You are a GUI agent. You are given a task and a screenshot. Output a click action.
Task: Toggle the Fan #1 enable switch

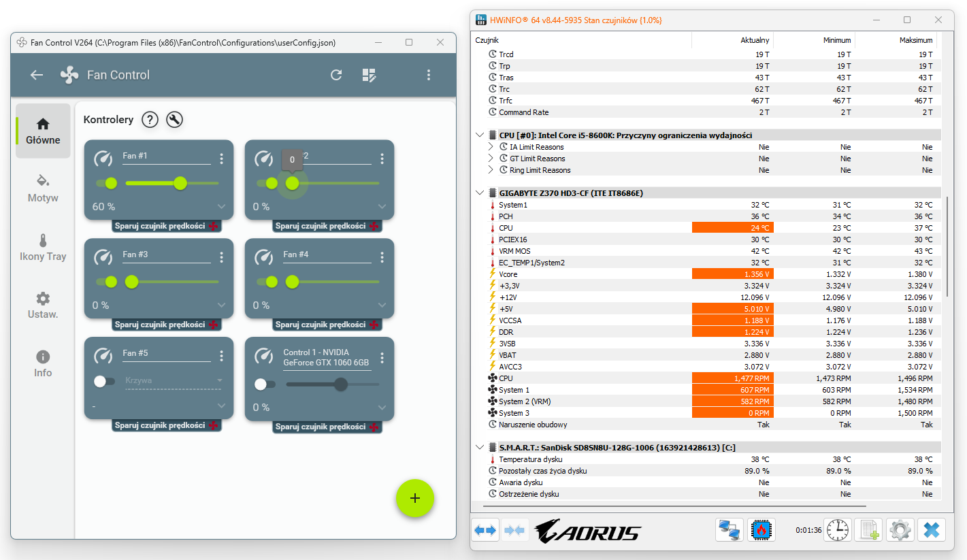(106, 183)
